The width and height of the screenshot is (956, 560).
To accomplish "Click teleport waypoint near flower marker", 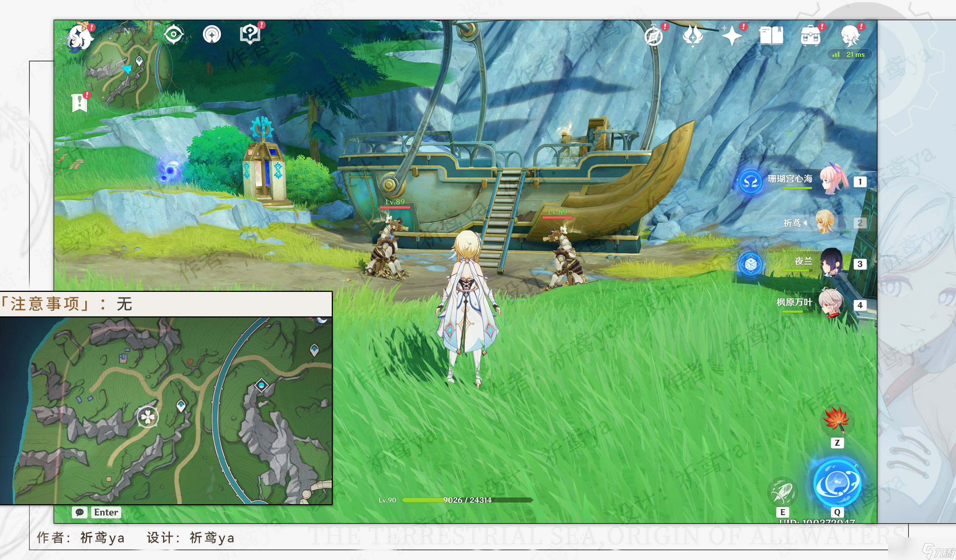I will [x=181, y=406].
